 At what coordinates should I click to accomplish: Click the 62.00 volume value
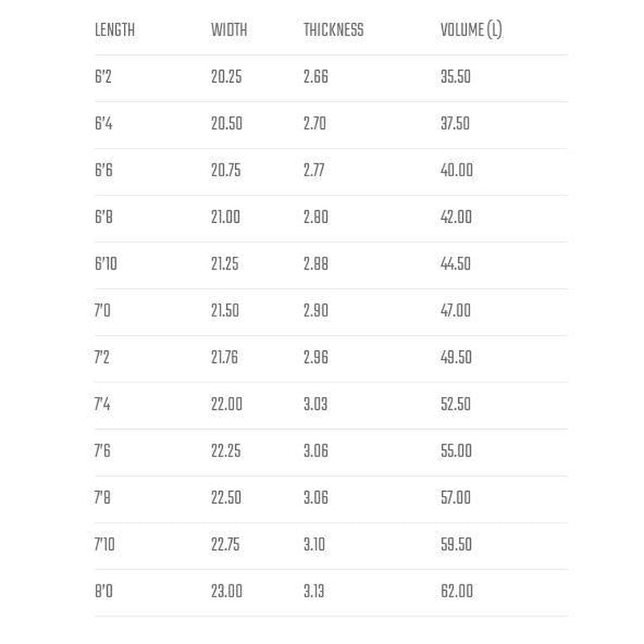456,591
